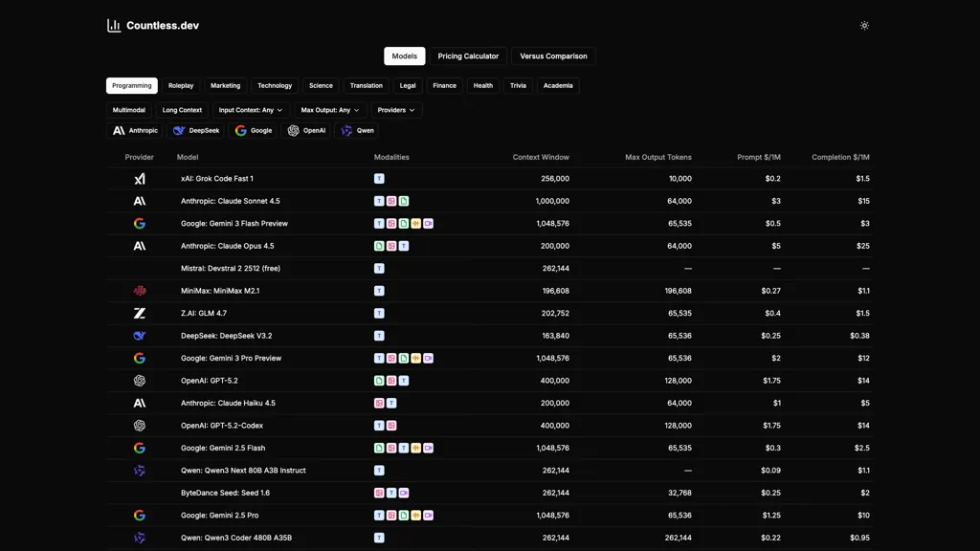Switch to the Pricing Calculator tab
The image size is (980, 551).
(x=468, y=55)
